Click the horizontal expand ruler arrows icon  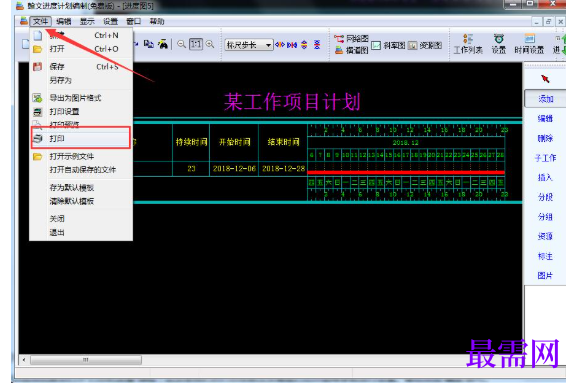pos(280,45)
